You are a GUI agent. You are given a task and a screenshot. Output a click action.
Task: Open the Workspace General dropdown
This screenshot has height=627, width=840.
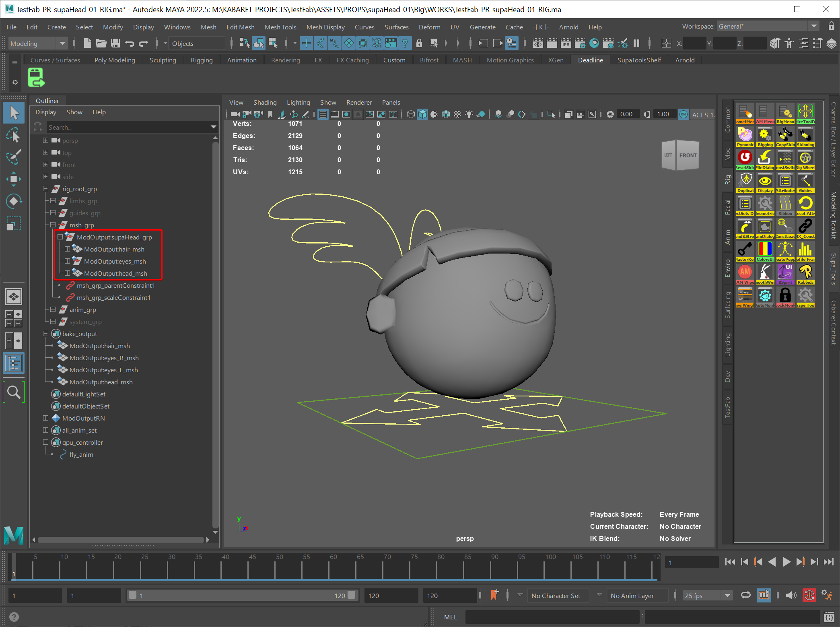[768, 26]
